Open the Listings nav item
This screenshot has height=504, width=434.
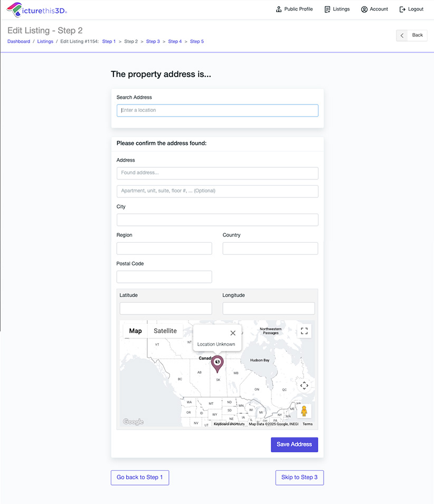pos(337,9)
